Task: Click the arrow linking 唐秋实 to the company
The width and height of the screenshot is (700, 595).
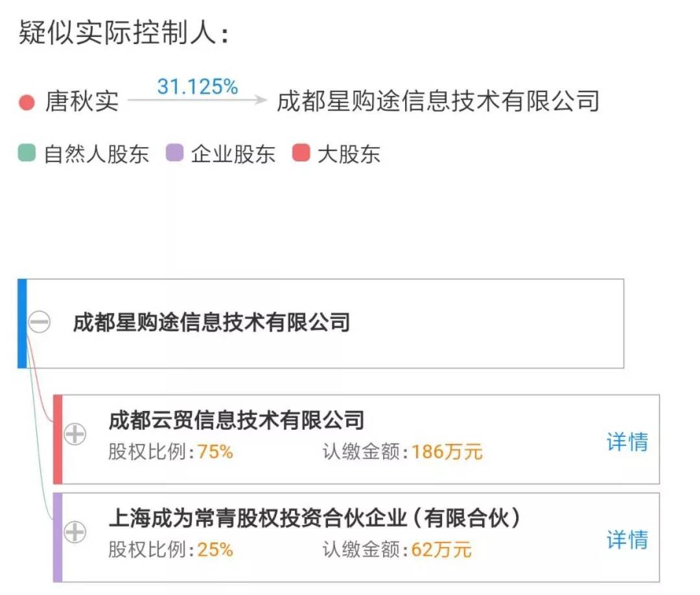Action: pos(198,102)
